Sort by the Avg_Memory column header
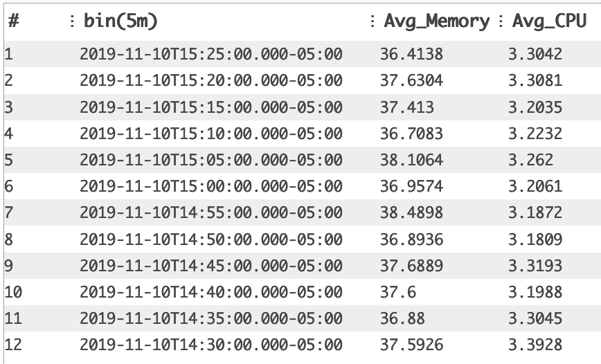601x364 pixels. click(437, 21)
